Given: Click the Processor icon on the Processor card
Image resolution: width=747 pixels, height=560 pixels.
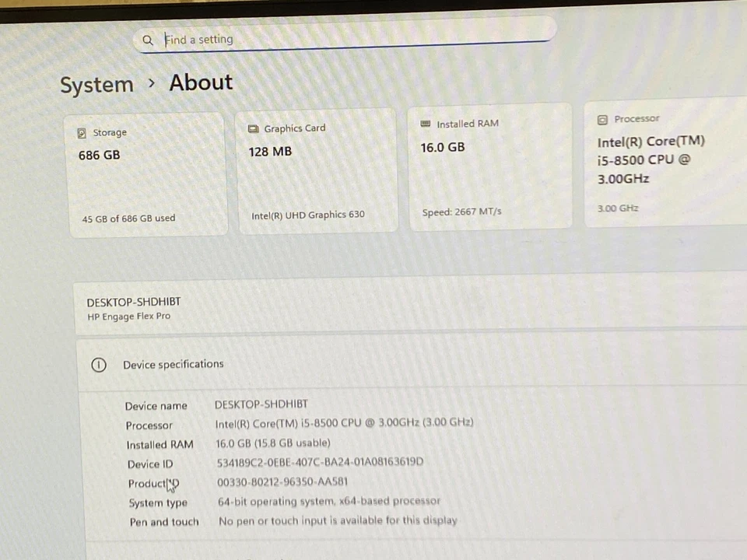Looking at the screenshot, I should [x=602, y=118].
